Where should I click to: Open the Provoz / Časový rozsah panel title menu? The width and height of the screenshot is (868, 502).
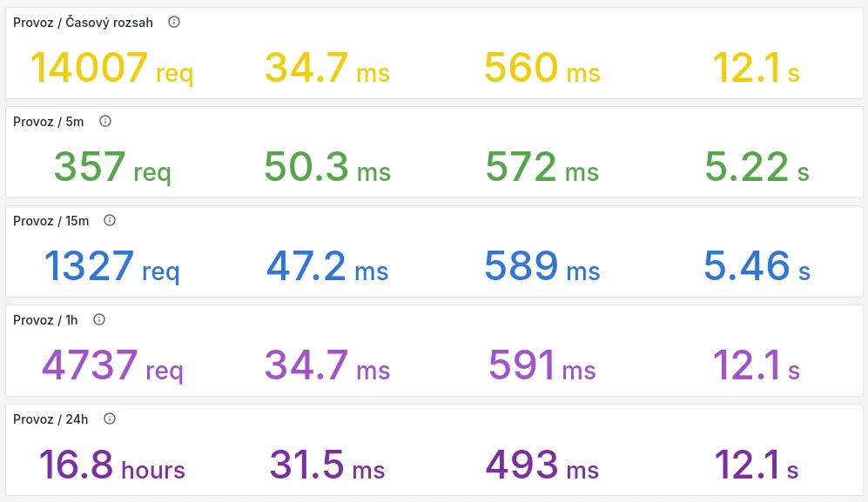83,23
